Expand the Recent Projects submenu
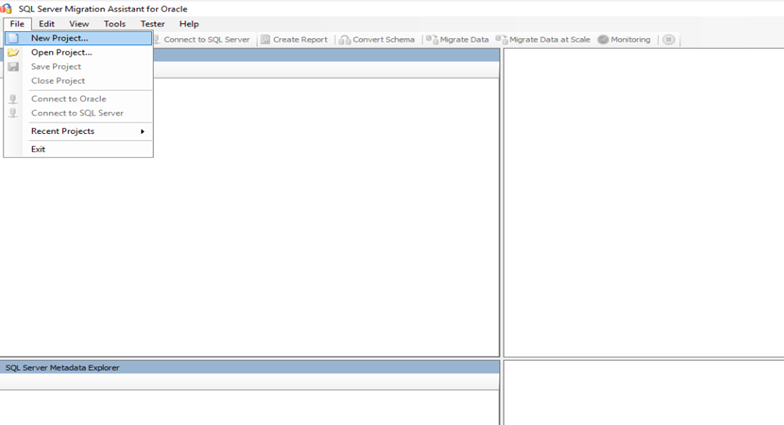This screenshot has width=784, height=425. tap(78, 131)
